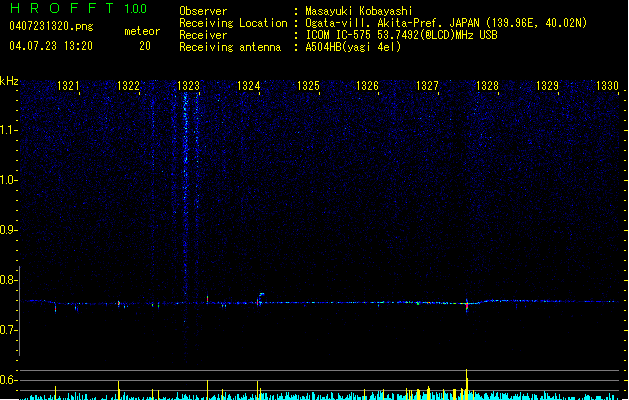Click the meteor count value 20
Screen dimensions: 629x400
[145, 46]
